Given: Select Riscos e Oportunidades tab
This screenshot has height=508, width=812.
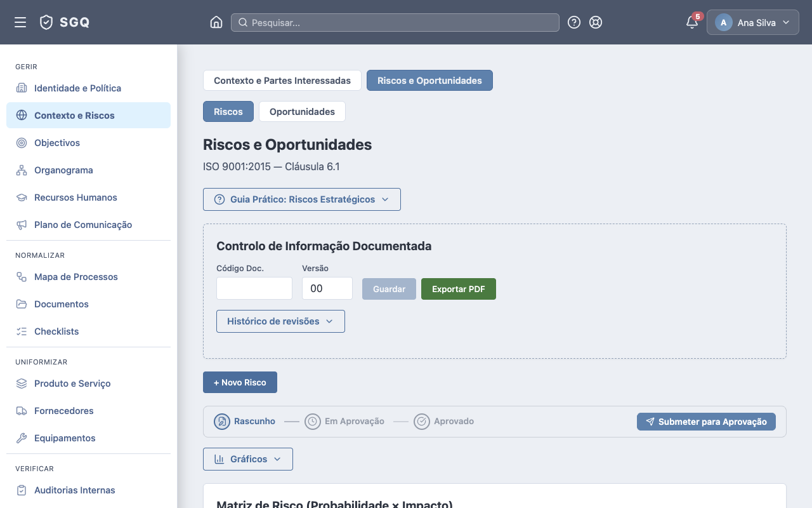Looking at the screenshot, I should pyautogui.click(x=429, y=81).
